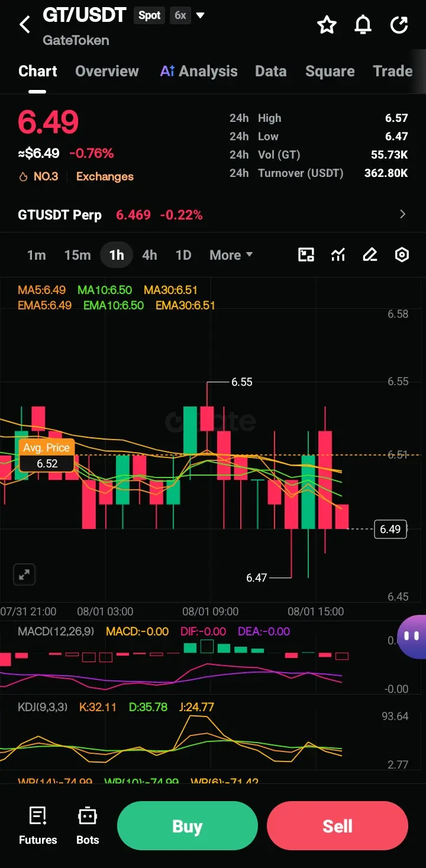
Task: Open the Exchanges link
Action: 105,176
